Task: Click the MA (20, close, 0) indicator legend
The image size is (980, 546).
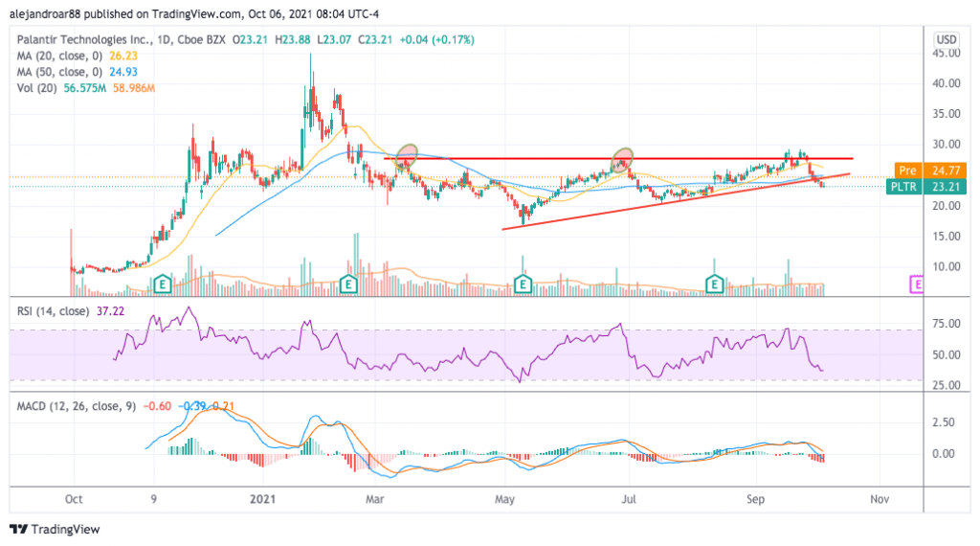Action: [59, 56]
